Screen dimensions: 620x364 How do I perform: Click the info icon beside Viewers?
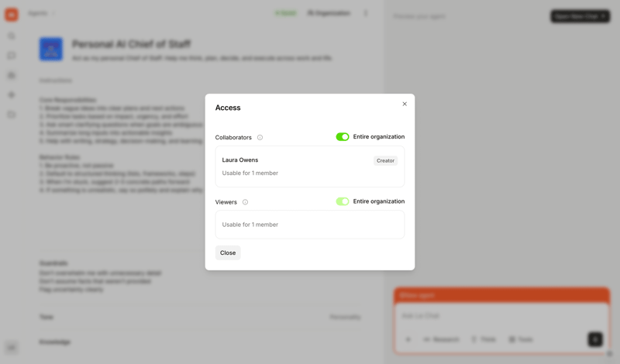[x=245, y=202]
